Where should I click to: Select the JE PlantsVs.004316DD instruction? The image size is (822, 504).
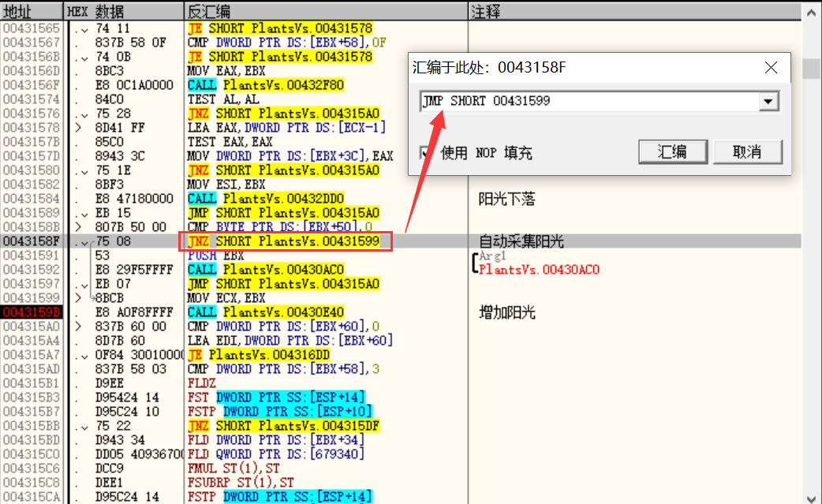(259, 355)
